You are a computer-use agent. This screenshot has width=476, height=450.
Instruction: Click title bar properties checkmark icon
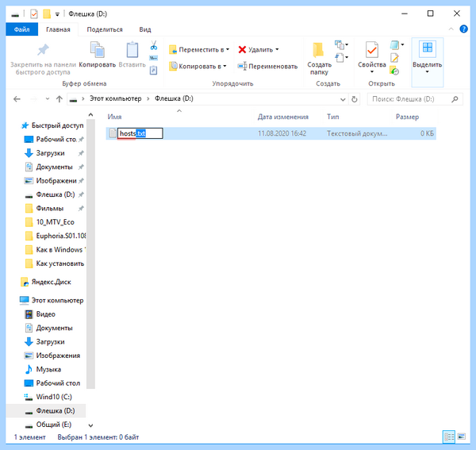pos(34,14)
